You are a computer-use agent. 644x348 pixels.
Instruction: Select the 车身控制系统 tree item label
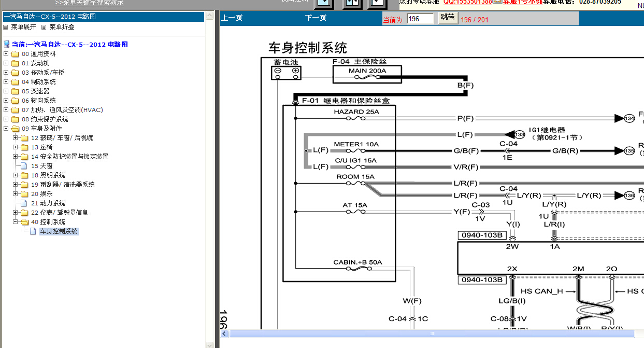(59, 231)
